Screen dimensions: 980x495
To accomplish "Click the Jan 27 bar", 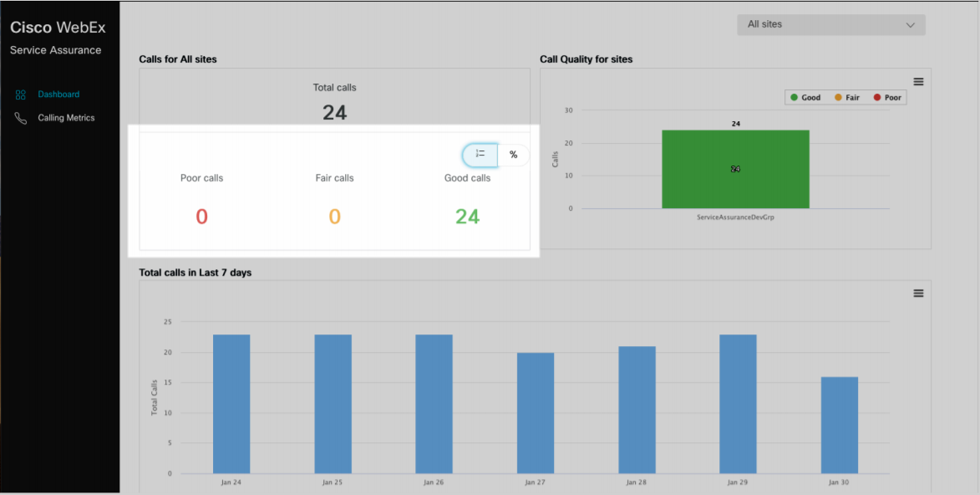I will coord(536,413).
